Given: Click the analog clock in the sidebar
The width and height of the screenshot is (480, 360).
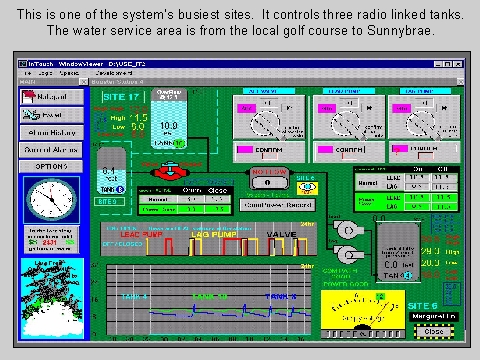Looking at the screenshot, I should (51, 200).
